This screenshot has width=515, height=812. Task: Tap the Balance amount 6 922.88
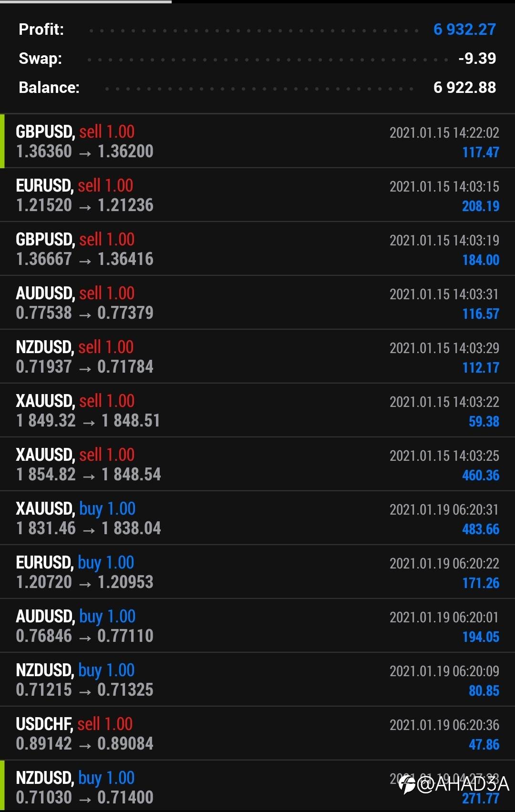[x=464, y=88]
